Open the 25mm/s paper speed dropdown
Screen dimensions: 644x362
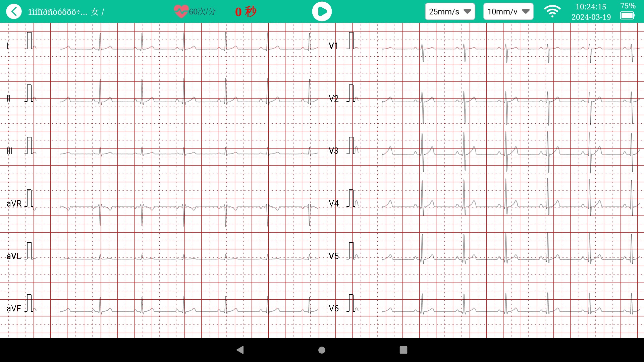click(450, 12)
